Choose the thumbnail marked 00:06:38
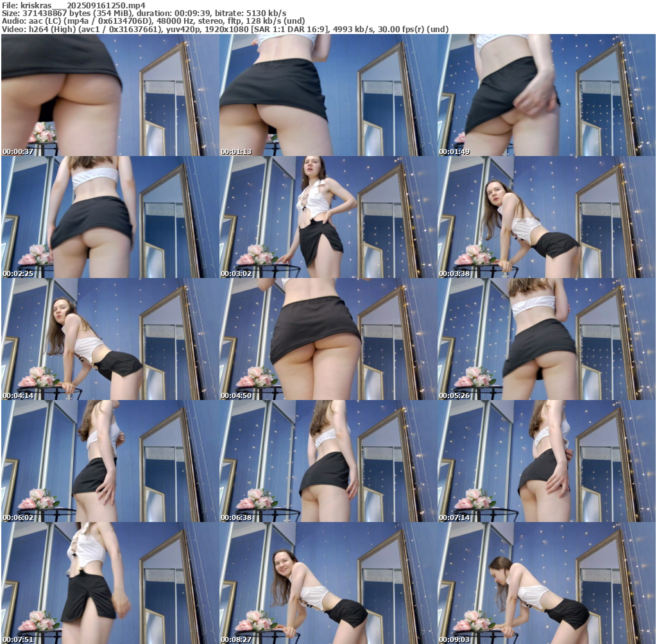Viewport: 657px width, 644px height. (328, 461)
